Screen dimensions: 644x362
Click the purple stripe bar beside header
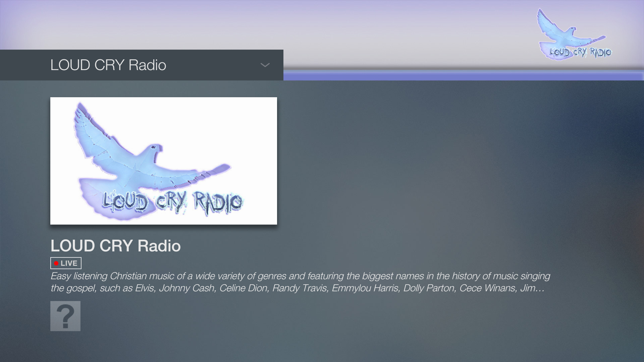point(463,76)
